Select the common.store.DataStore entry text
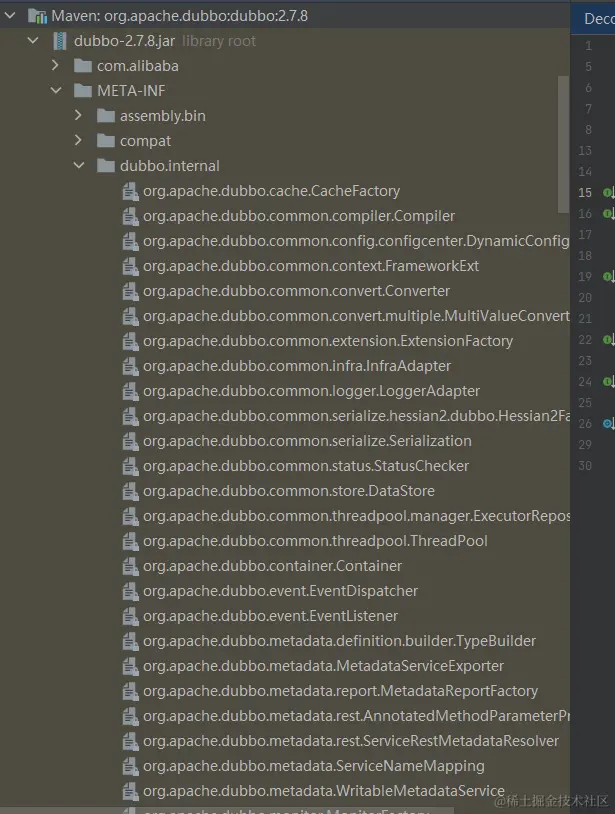Viewport: 615px width, 814px height. (289, 491)
